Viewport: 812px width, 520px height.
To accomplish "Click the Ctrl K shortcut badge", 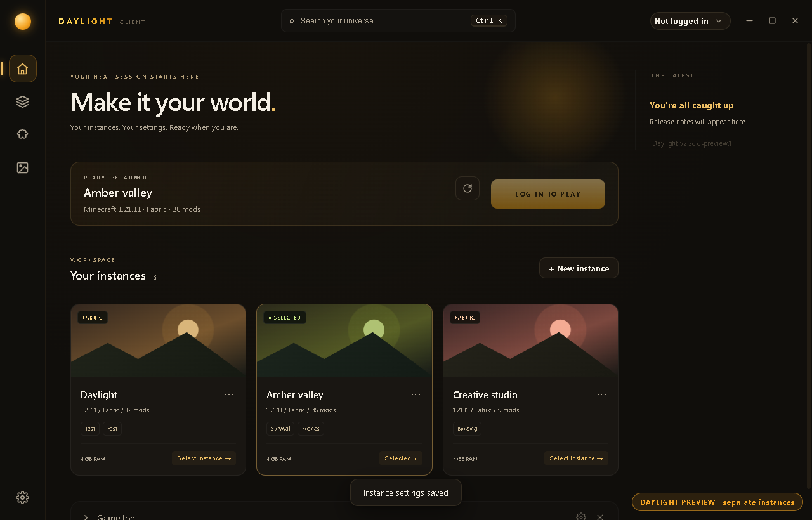I will [489, 20].
